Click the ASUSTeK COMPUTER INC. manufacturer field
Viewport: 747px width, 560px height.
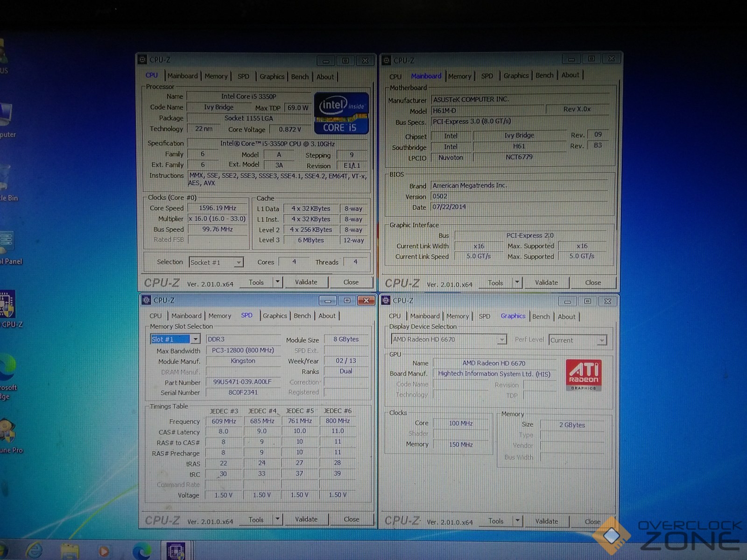[x=520, y=99]
